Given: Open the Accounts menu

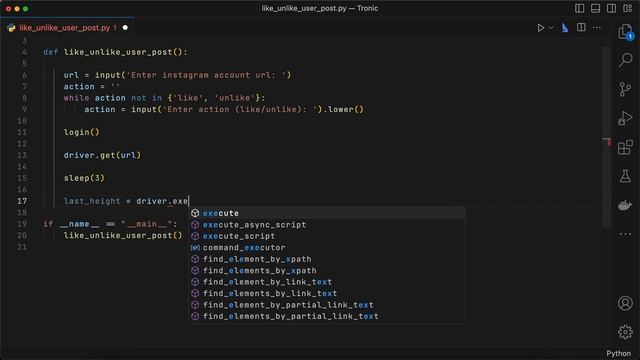Looking at the screenshot, I should click(x=625, y=303).
